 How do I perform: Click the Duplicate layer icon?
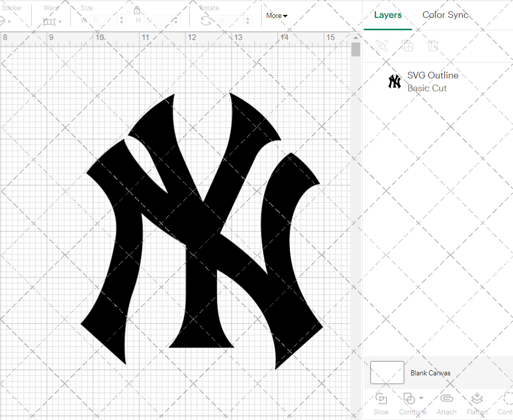coord(407,46)
